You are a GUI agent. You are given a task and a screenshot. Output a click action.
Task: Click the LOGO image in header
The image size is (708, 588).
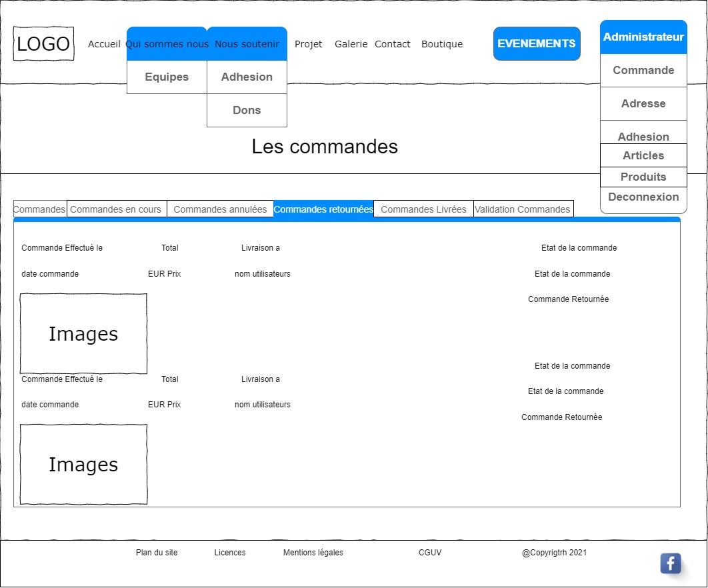43,44
